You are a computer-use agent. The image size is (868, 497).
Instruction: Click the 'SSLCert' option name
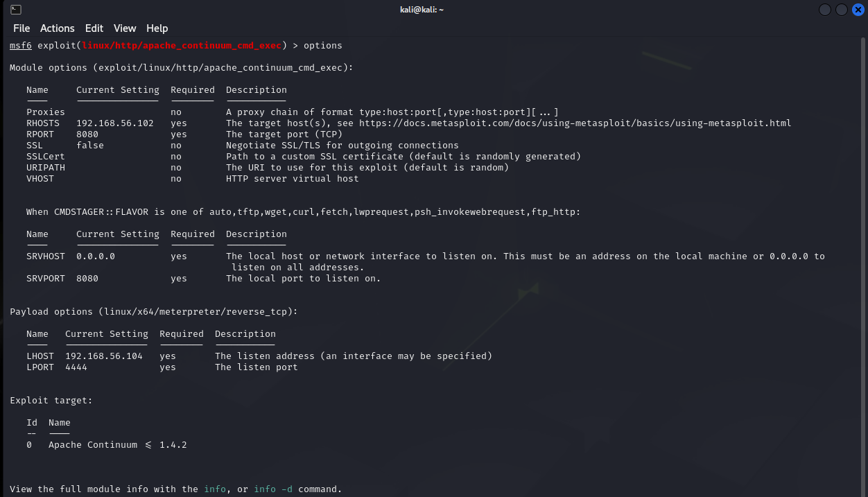pyautogui.click(x=46, y=157)
